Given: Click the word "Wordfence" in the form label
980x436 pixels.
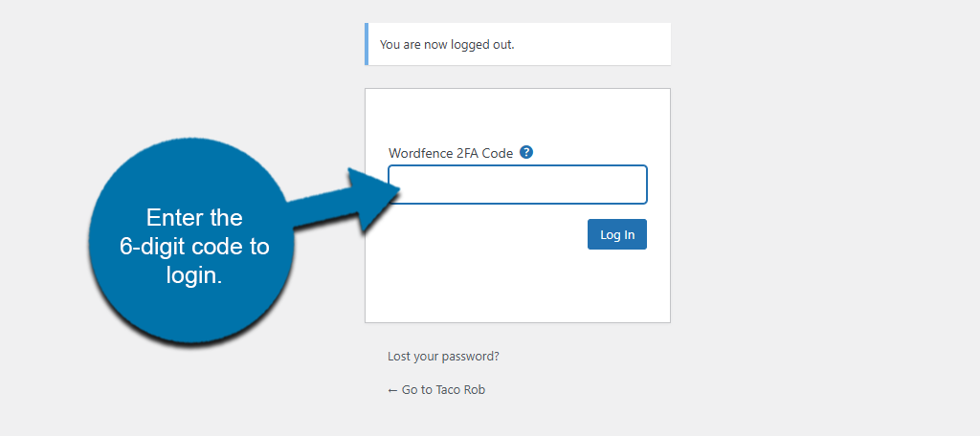Looking at the screenshot, I should (x=419, y=153).
